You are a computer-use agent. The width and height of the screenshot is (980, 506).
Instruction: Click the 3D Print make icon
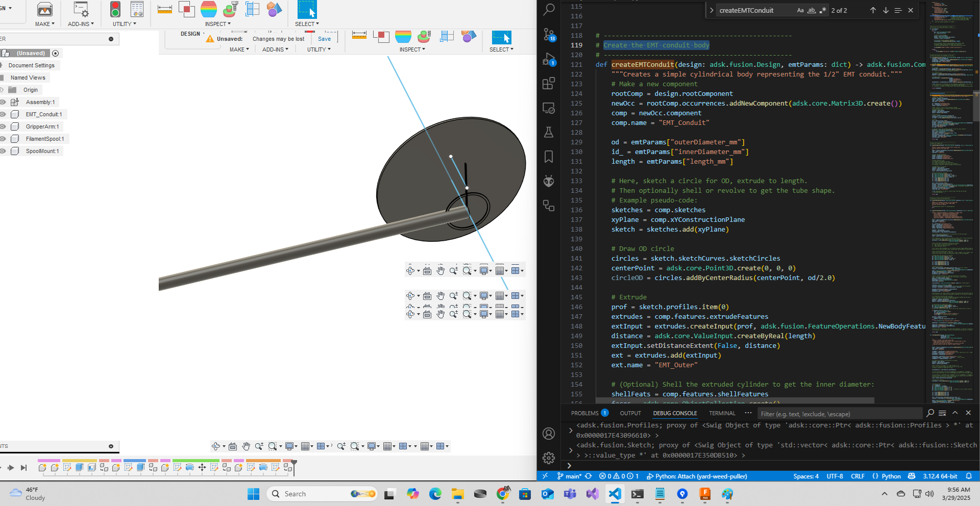point(45,9)
